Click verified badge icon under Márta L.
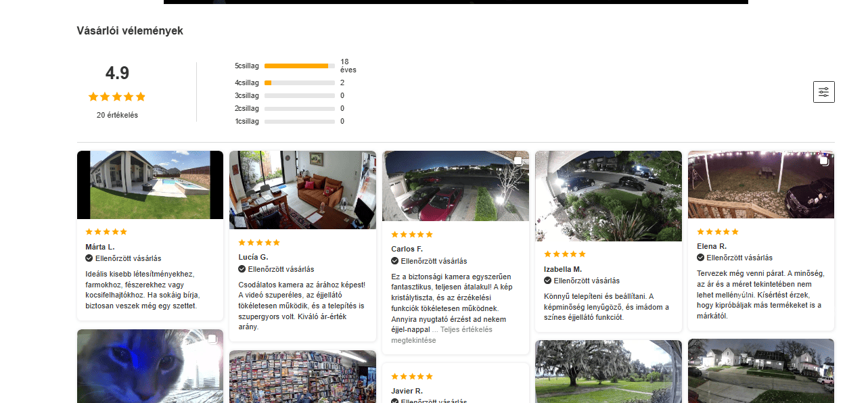 pos(89,258)
